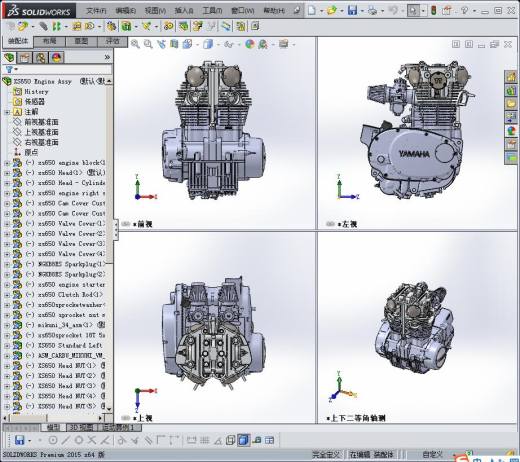Open the New document dropdown arrow
The width and height of the screenshot is (520, 462).
point(321,11)
